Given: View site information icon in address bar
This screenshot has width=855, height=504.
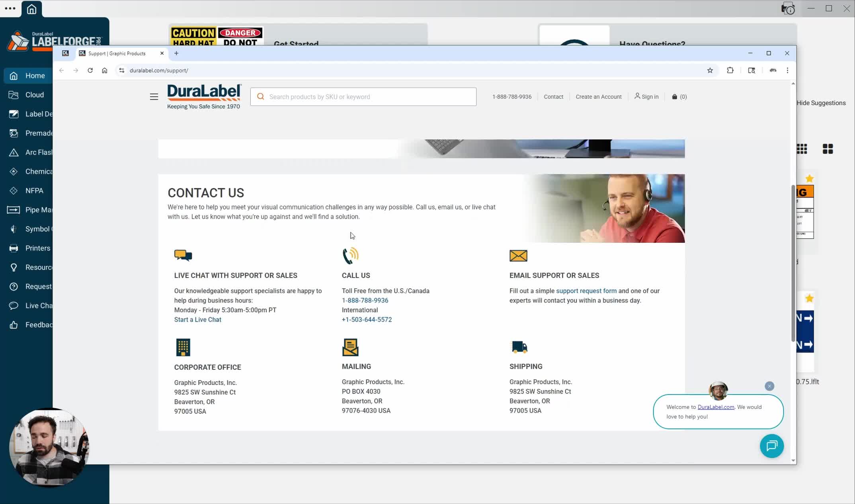Looking at the screenshot, I should (122, 70).
